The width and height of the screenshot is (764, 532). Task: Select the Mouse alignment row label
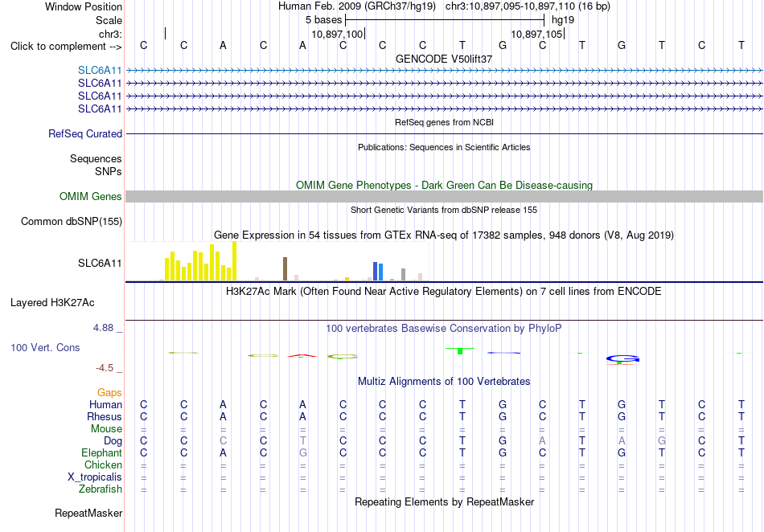[106, 429]
